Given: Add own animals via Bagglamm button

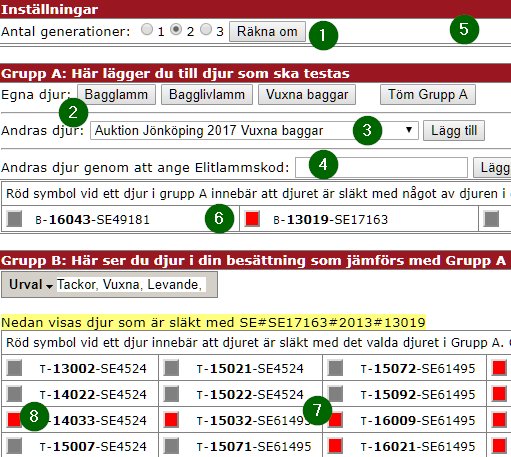Looking at the screenshot, I should [x=116, y=95].
